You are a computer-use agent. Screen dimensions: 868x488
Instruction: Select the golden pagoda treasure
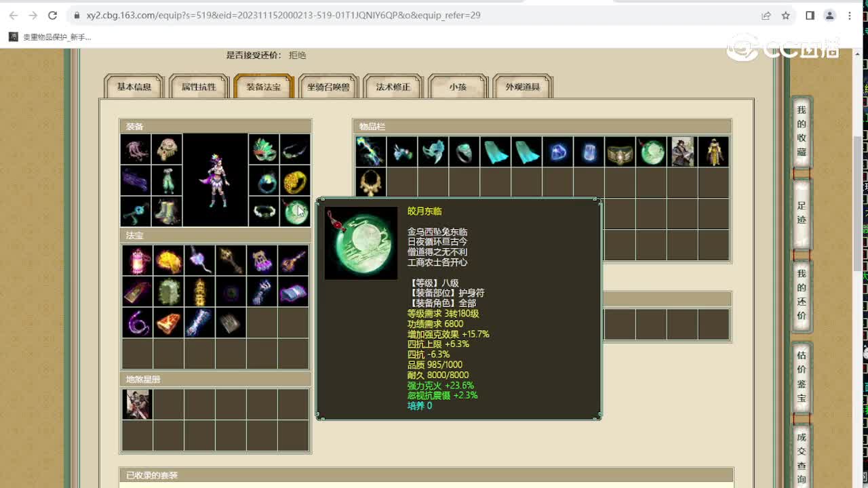click(199, 291)
